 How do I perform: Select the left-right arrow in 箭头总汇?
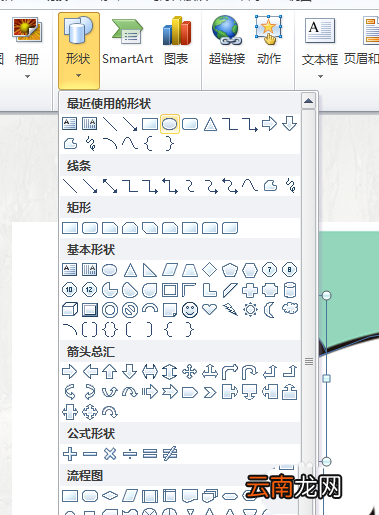150,372
